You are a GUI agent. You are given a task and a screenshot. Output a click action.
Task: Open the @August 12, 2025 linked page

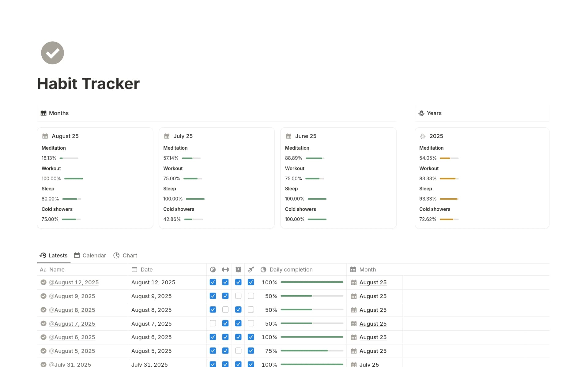(x=74, y=282)
